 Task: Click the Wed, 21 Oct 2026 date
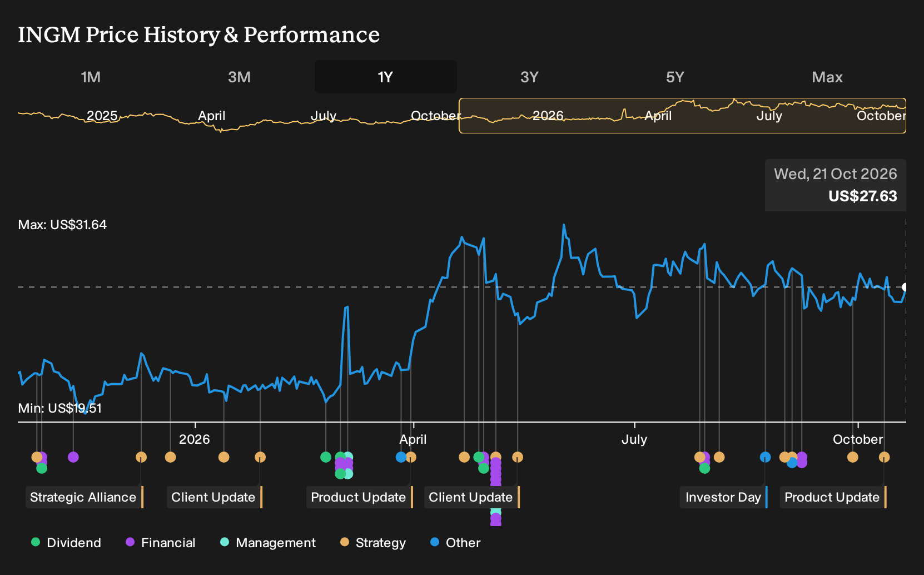tap(835, 174)
